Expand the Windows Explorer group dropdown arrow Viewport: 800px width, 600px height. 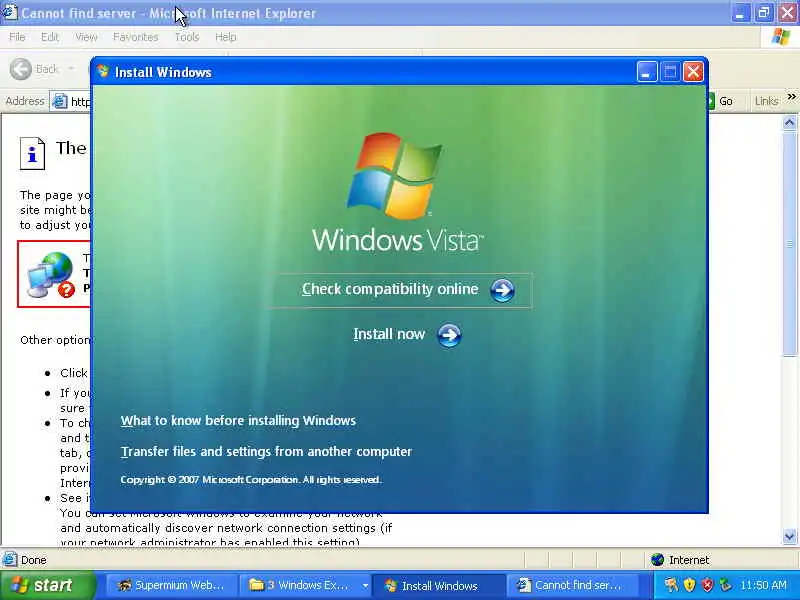click(365, 586)
